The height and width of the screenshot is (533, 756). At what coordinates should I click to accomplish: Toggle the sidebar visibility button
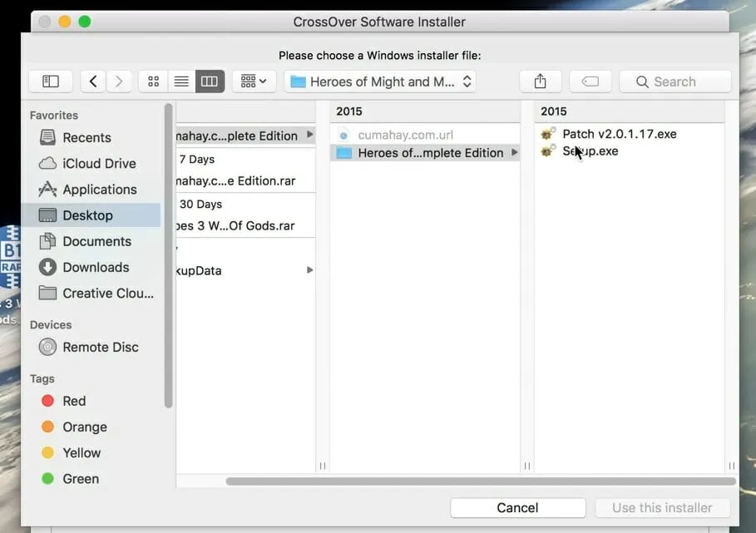click(51, 81)
